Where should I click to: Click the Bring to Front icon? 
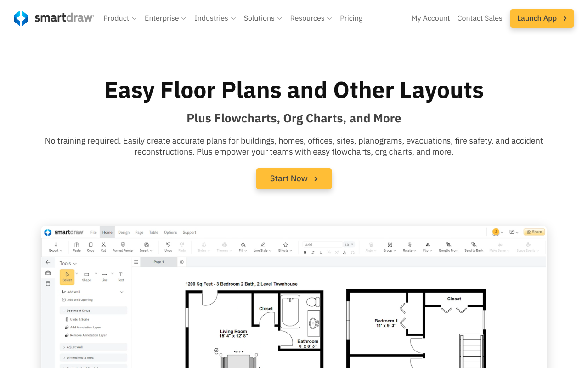point(448,245)
